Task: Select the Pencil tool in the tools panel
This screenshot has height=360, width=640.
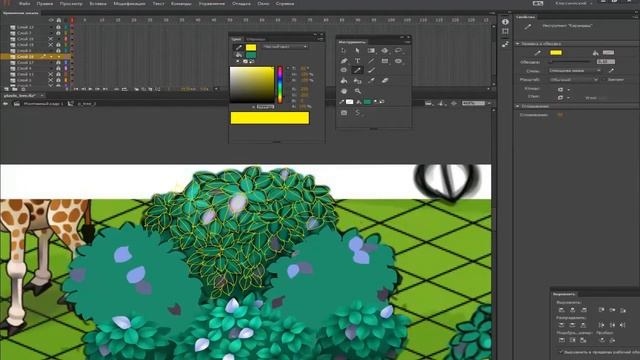Action: (x=357, y=71)
